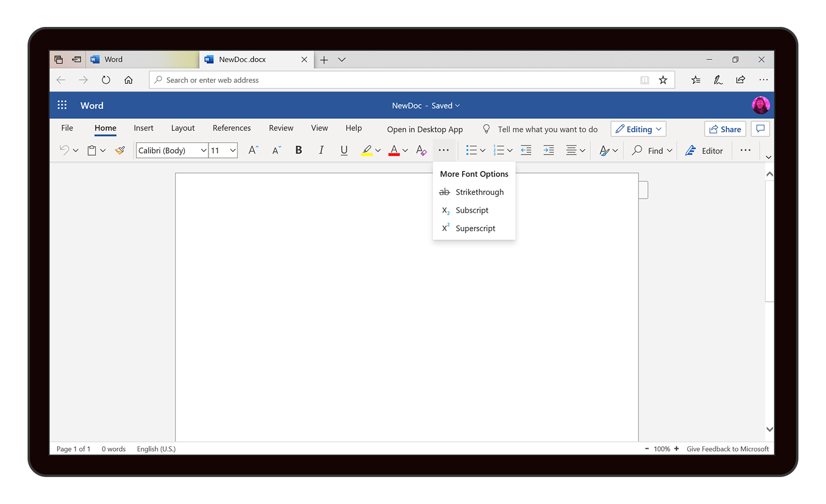Open the Editor pane
Screen dimensions: 826x504
click(704, 150)
